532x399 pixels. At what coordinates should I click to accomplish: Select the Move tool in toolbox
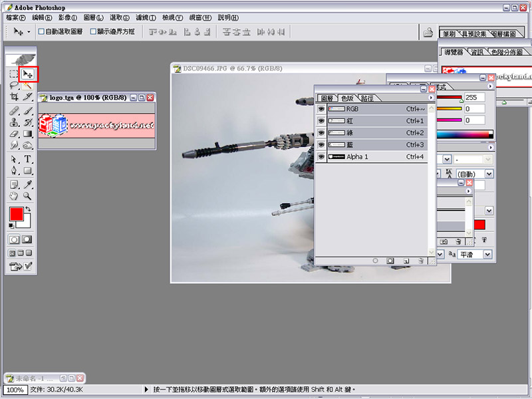[x=28, y=74]
